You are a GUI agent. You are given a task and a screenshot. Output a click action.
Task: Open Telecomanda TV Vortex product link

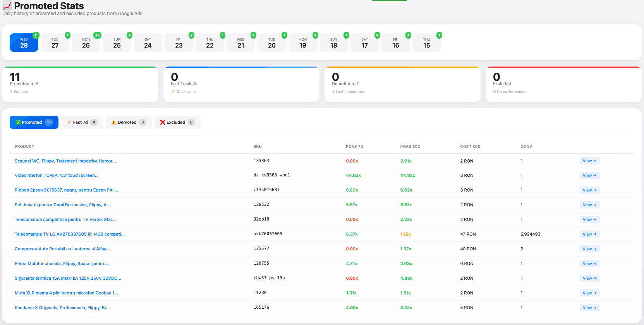[65, 219]
